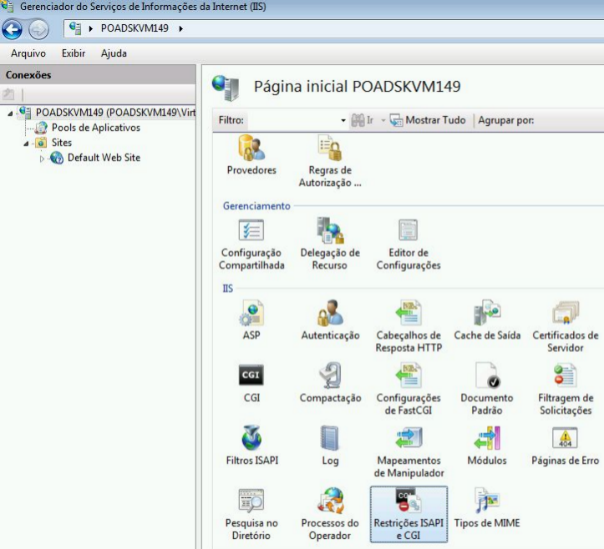The height and width of the screenshot is (549, 604).
Task: Open the Cache de Saída icon
Action: point(487,313)
